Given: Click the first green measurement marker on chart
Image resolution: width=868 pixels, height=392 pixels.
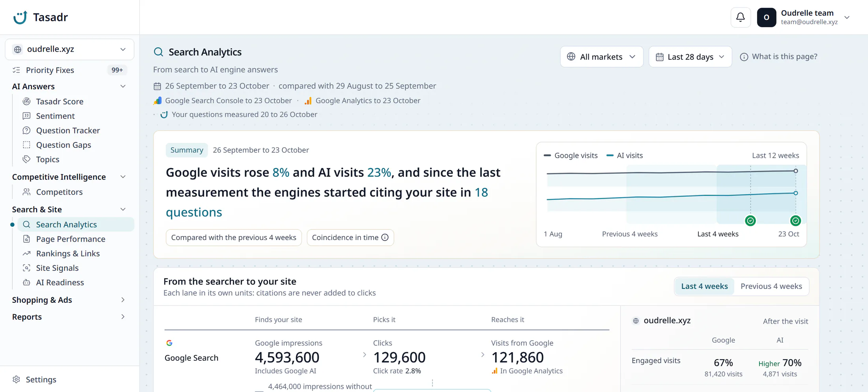Looking at the screenshot, I should (x=750, y=221).
